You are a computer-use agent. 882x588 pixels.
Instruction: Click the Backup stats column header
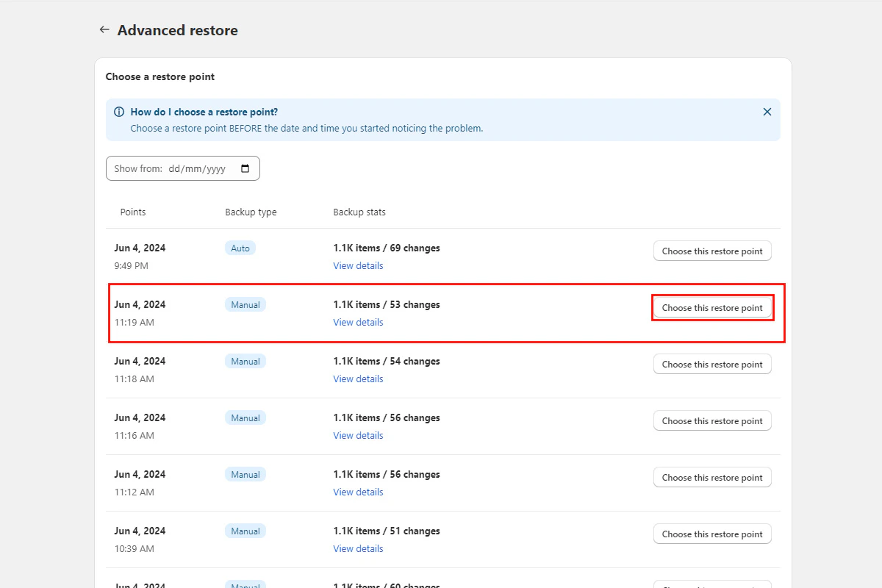click(359, 212)
